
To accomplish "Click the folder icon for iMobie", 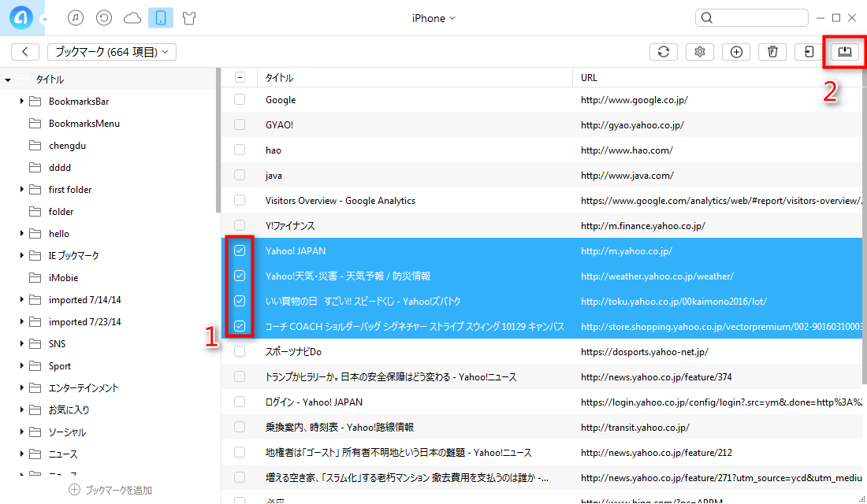I will pyautogui.click(x=35, y=277).
